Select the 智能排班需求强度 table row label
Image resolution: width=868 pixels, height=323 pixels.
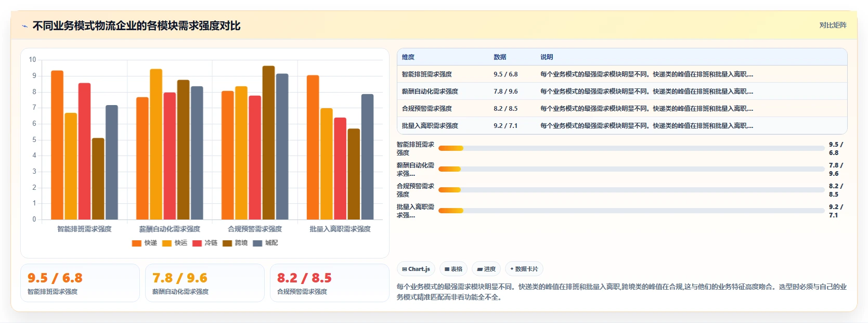pyautogui.click(x=427, y=74)
